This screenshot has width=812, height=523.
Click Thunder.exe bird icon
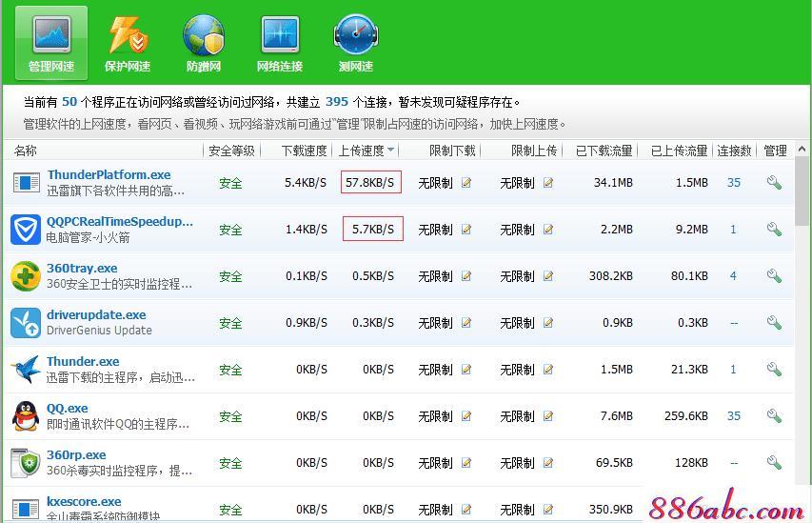[x=26, y=369]
